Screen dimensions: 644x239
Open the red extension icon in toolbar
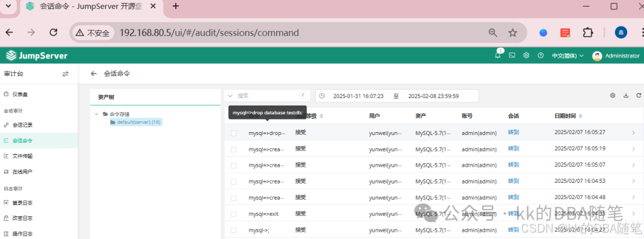tap(565, 32)
